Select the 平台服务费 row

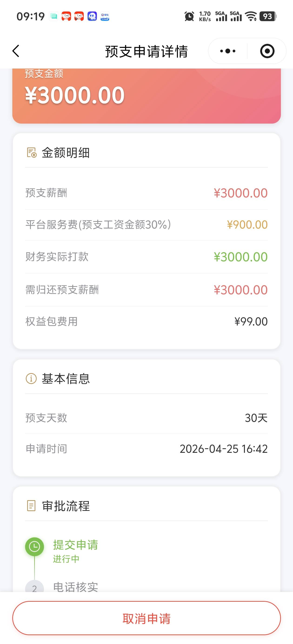click(x=146, y=224)
